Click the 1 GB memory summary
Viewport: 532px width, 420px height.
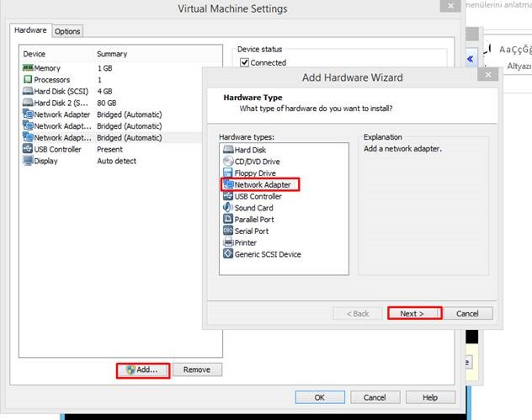[105, 68]
